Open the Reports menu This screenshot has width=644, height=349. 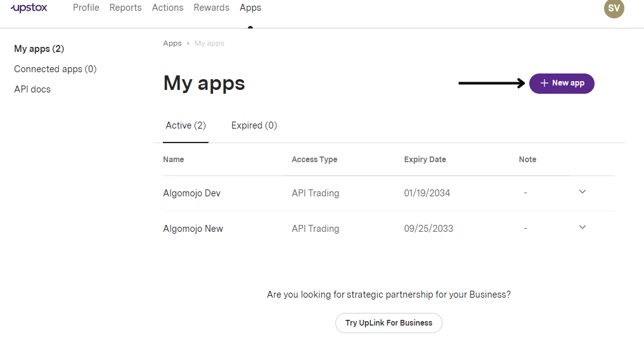126,8
